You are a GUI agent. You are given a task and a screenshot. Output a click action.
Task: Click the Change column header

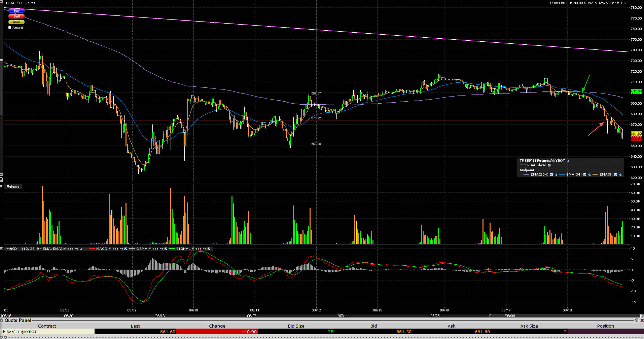tap(217, 326)
